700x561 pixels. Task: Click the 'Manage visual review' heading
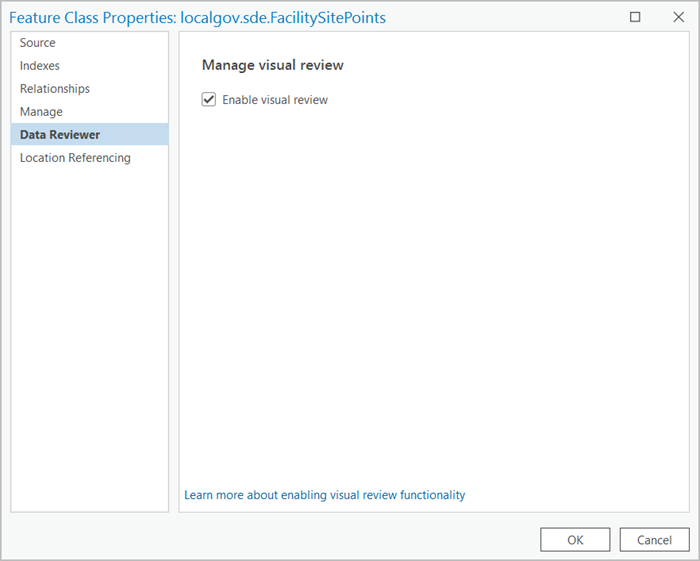click(273, 65)
